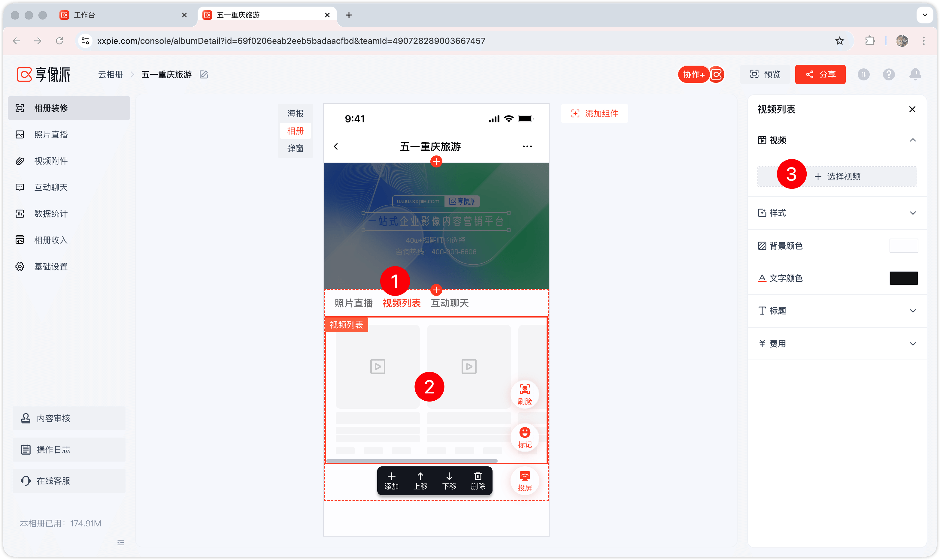This screenshot has height=560, width=940.
Task: Select the 互动聊天 tab in phone preview
Action: coord(450,303)
